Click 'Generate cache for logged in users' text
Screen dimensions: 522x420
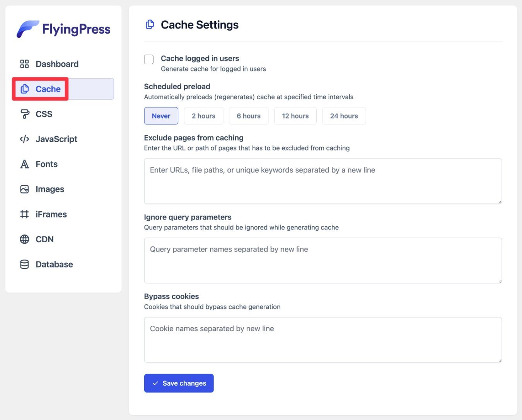[x=213, y=69]
